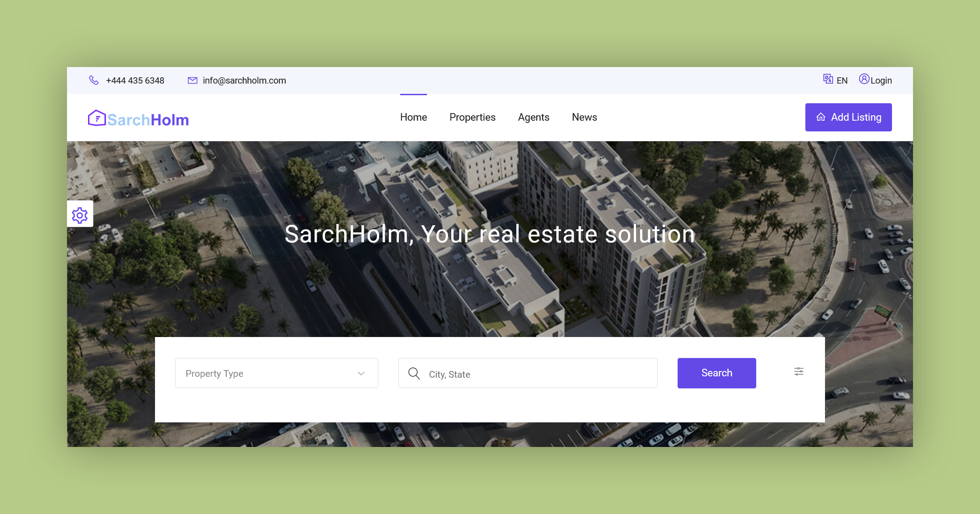980x514 pixels.
Task: Open the EN language selector dropdown
Action: point(836,80)
